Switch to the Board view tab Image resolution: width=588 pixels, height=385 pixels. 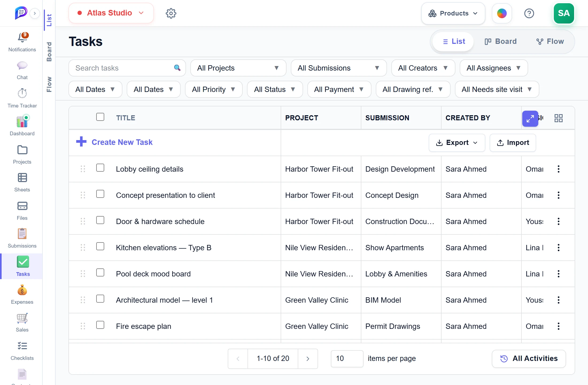point(501,41)
